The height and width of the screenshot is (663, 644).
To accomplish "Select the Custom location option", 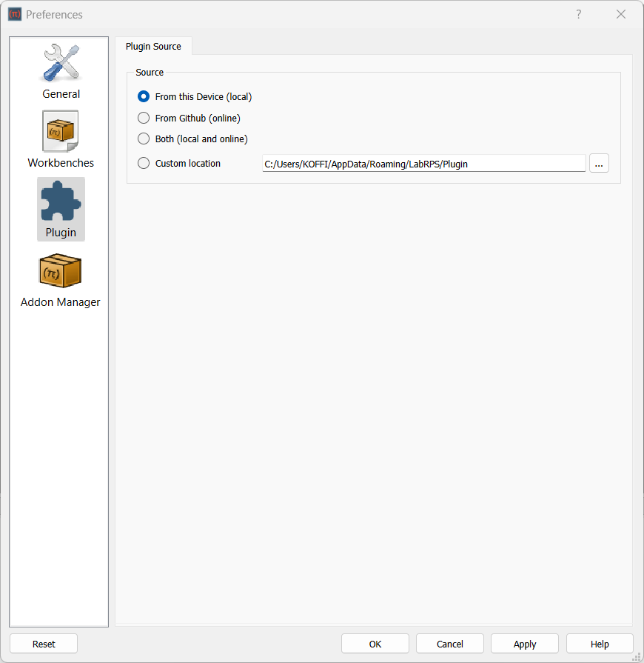I will click(x=143, y=163).
